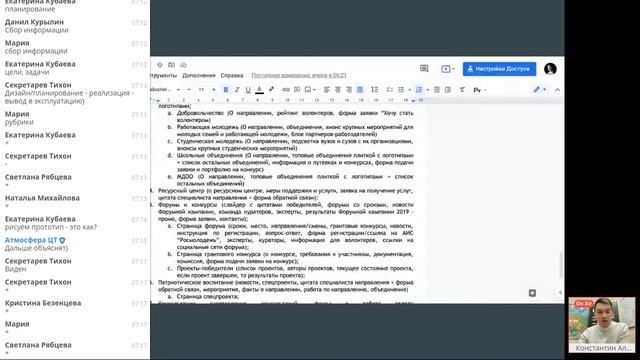Open line spacing options
Viewport: 640px width, 360px height.
click(x=374, y=90)
